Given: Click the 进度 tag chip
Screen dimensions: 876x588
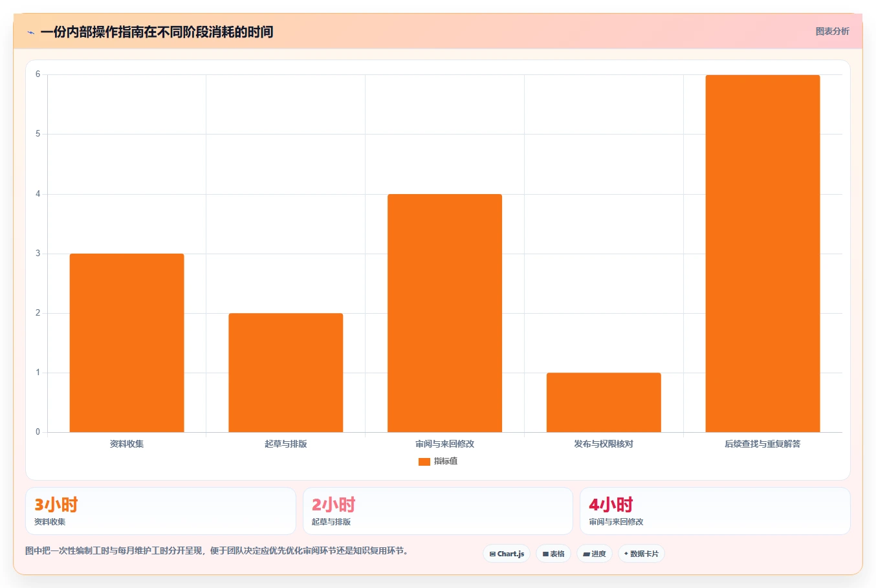Looking at the screenshot, I should (595, 554).
